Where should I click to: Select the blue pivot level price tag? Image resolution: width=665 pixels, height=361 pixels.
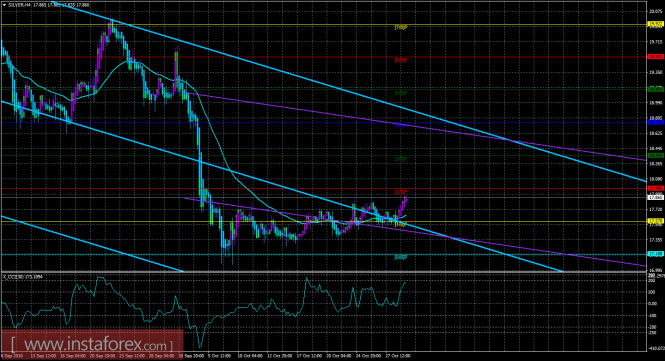pos(656,122)
